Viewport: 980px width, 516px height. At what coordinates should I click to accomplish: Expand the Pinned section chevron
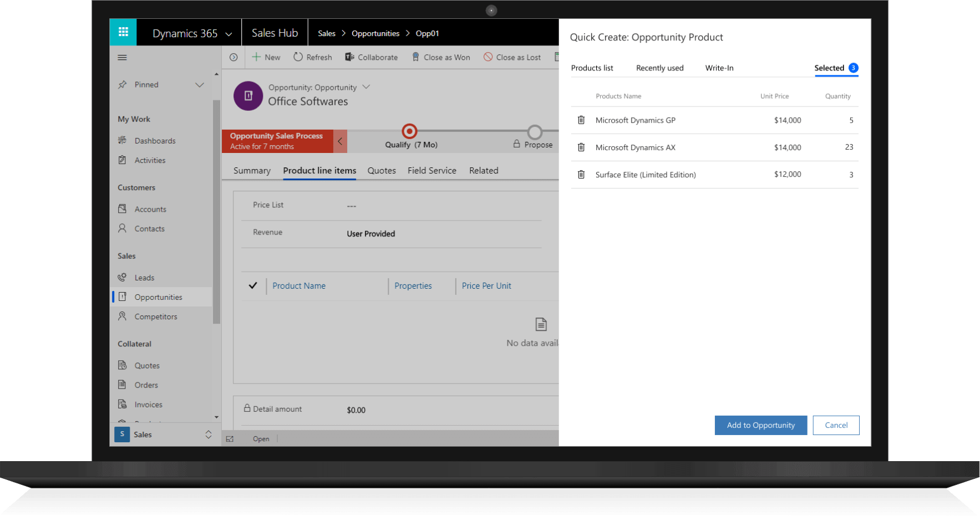pyautogui.click(x=200, y=85)
